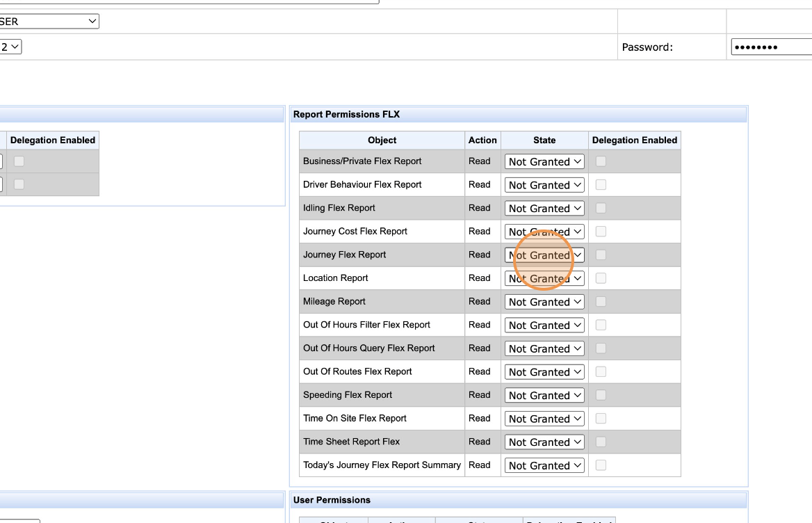The image size is (812, 523).
Task: Click the Object column header
Action: pyautogui.click(x=382, y=140)
